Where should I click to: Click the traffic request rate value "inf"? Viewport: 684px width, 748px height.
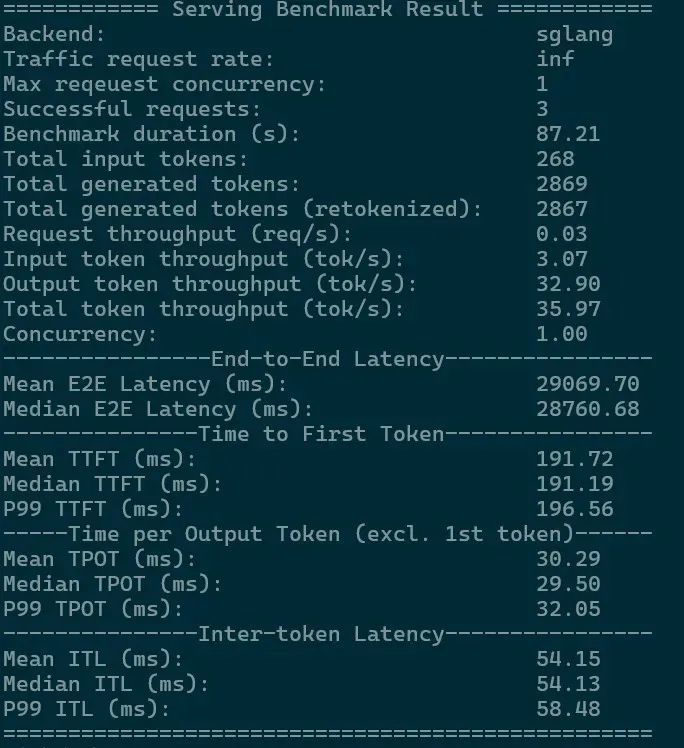click(555, 59)
